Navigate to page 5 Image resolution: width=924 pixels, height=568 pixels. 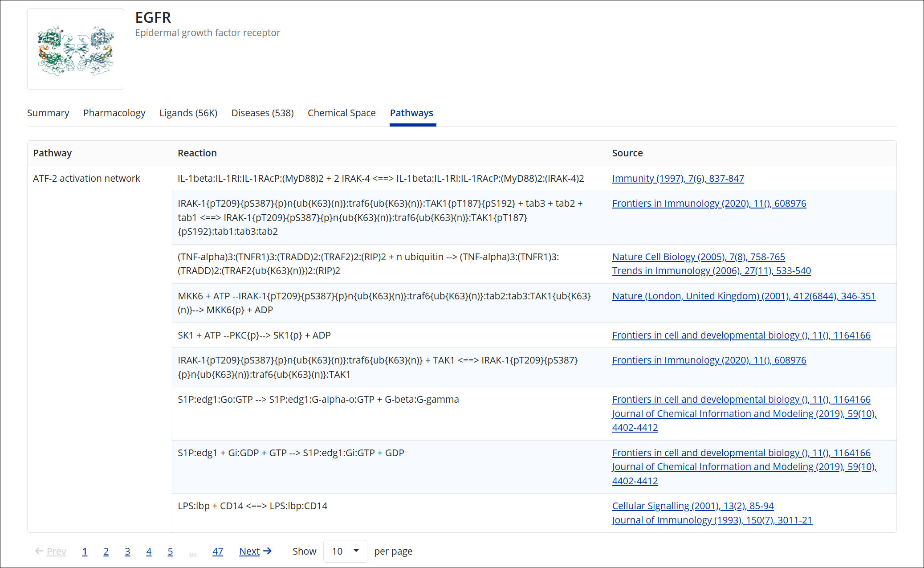pos(170,552)
